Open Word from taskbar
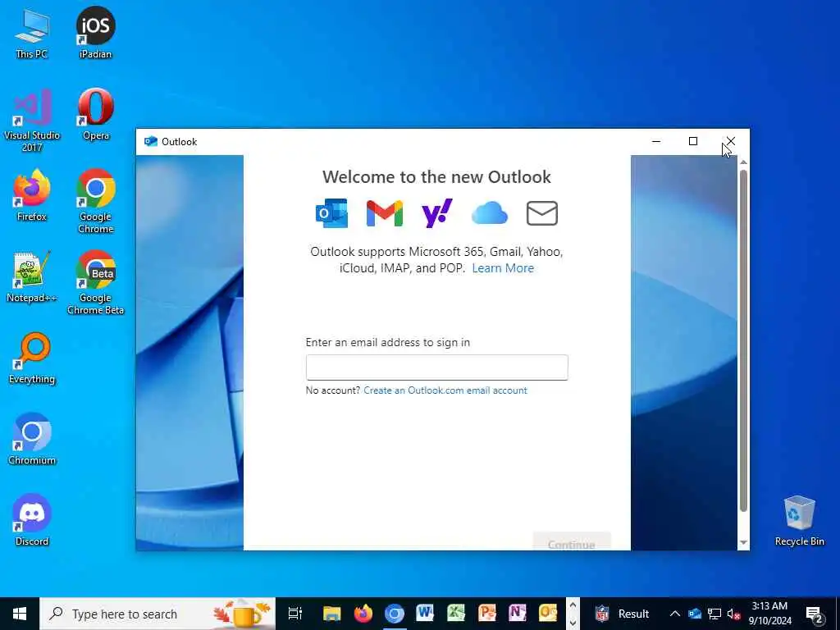The height and width of the screenshot is (630, 840). tap(425, 614)
